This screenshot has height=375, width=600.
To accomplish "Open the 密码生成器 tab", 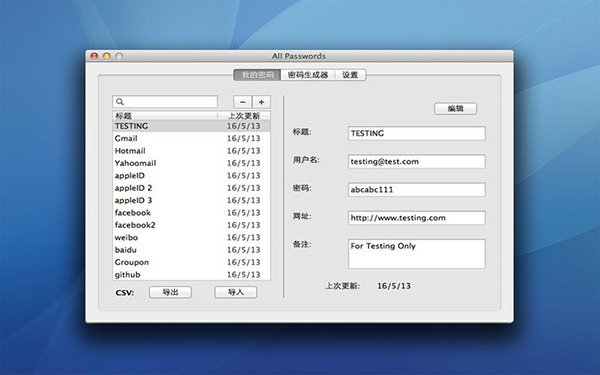I will (308, 75).
